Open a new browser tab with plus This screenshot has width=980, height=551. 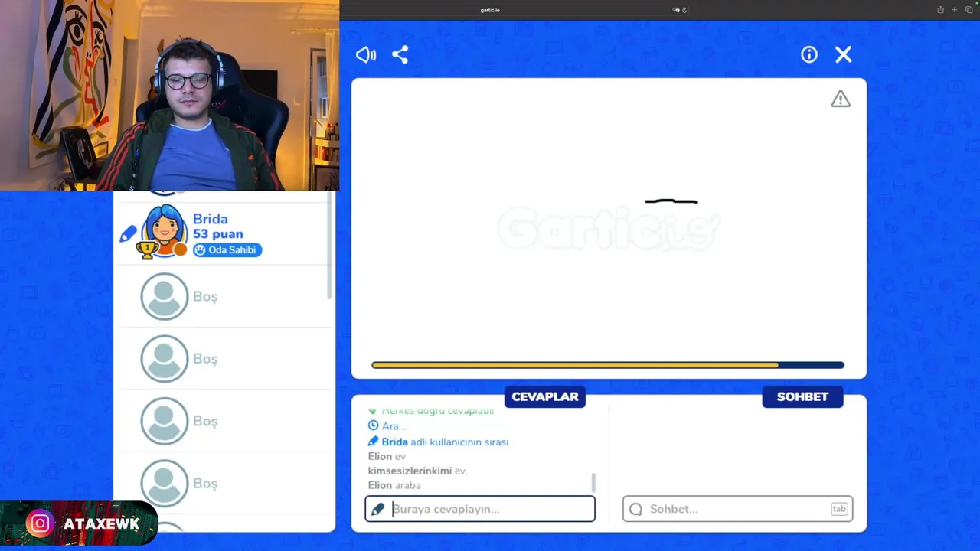click(954, 10)
